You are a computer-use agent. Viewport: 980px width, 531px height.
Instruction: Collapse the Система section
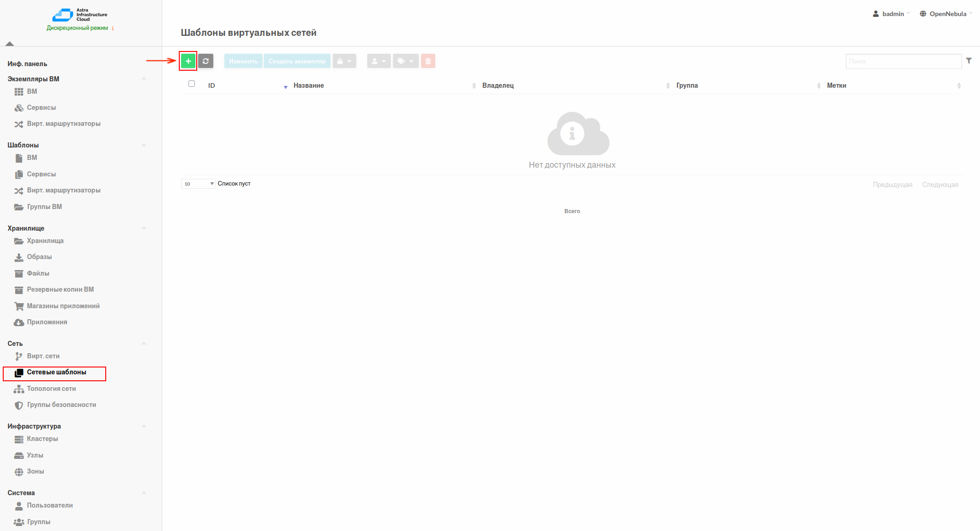[144, 493]
